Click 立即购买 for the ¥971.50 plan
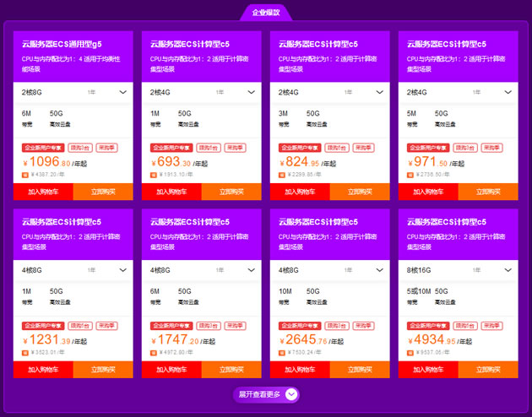 coord(488,192)
